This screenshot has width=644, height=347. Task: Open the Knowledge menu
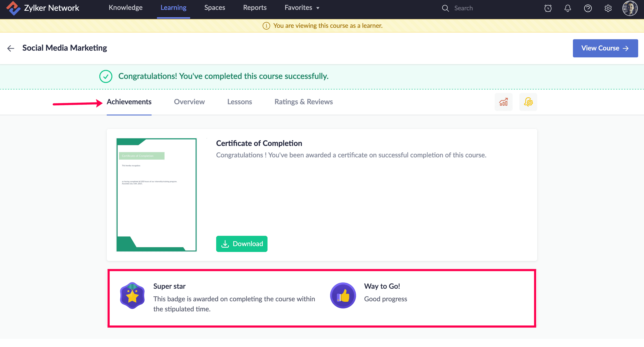pyautogui.click(x=126, y=8)
